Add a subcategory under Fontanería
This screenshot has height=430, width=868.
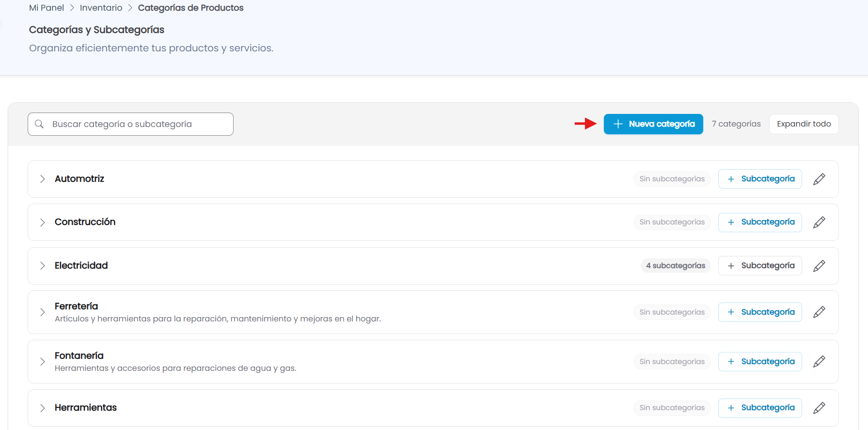[x=760, y=361]
